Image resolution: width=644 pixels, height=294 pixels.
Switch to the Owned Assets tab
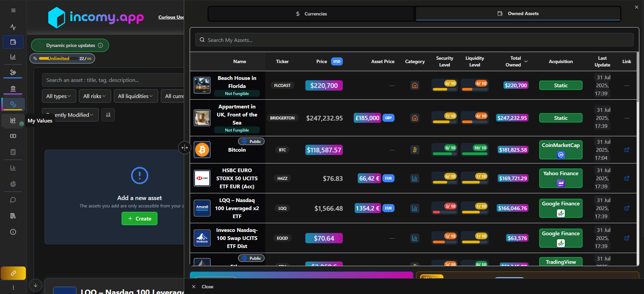point(518,14)
